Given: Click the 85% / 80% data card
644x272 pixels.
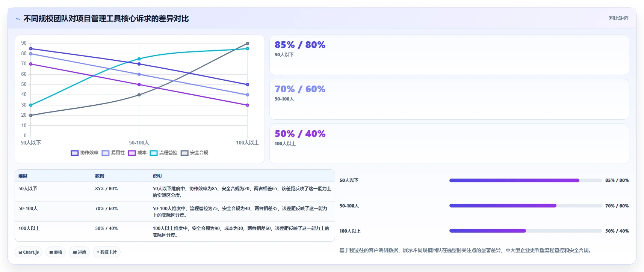Looking at the screenshot, I should point(449,55).
